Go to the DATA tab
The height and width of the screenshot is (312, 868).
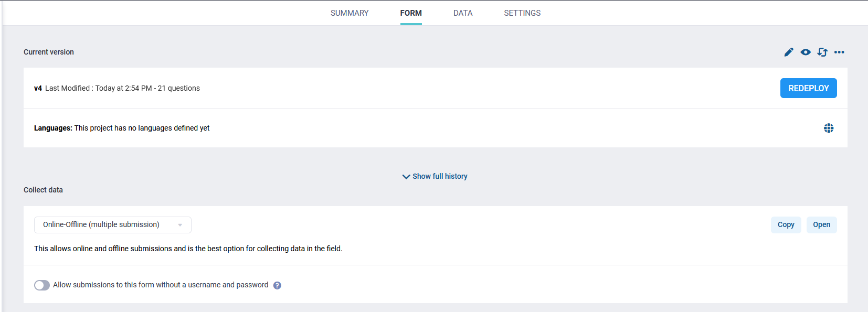coord(463,13)
